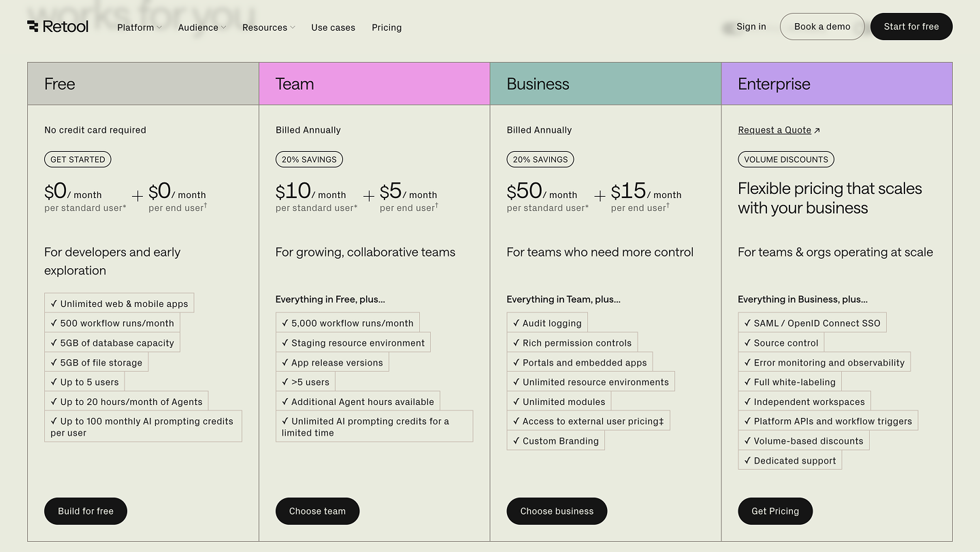
Task: Open the Platform dropdown menu
Action: coord(139,27)
